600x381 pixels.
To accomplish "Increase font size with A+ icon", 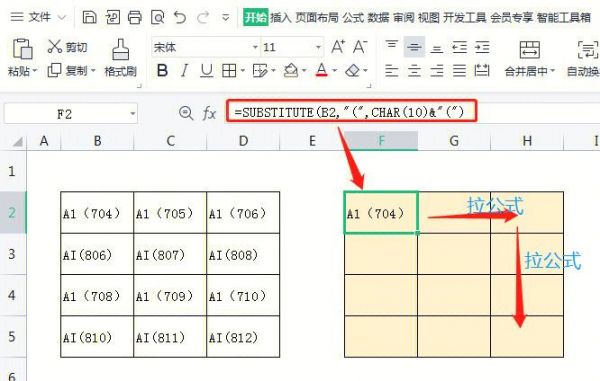I will 338,47.
